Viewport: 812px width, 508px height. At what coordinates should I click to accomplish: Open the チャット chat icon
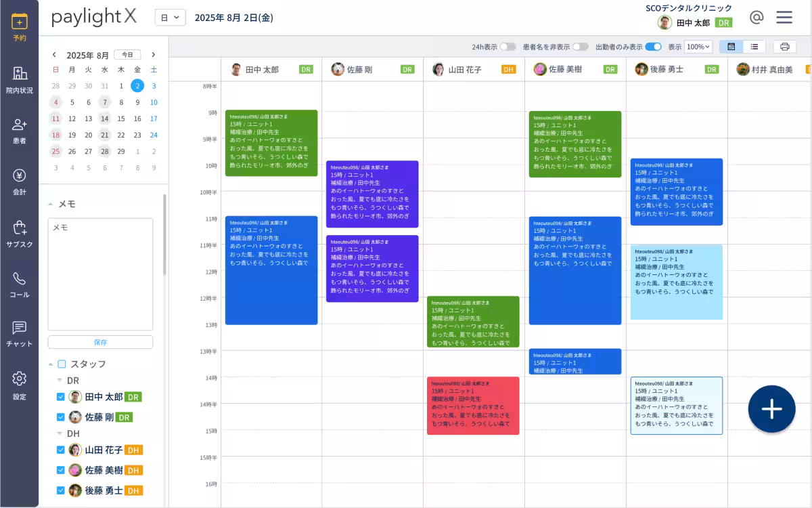20,335
